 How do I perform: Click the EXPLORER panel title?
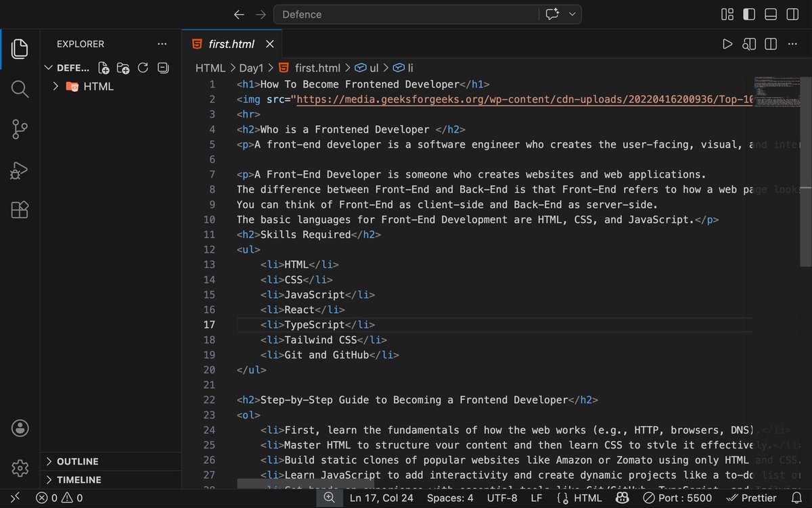(81, 44)
